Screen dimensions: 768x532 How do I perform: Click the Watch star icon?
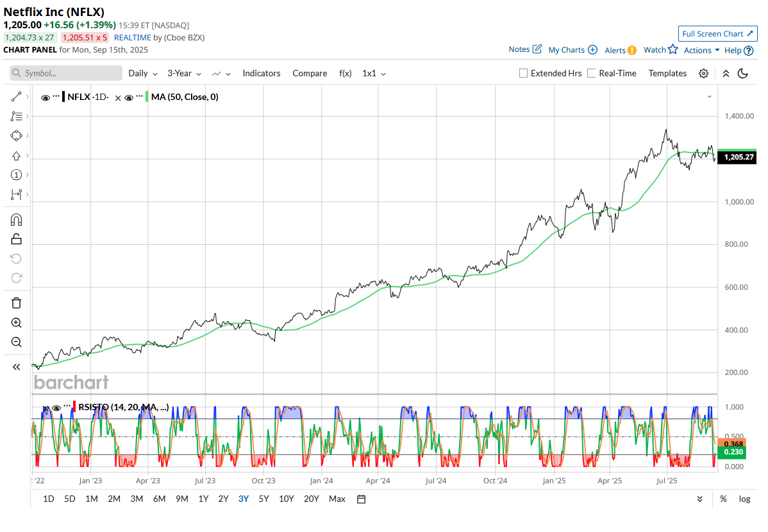tap(673, 49)
